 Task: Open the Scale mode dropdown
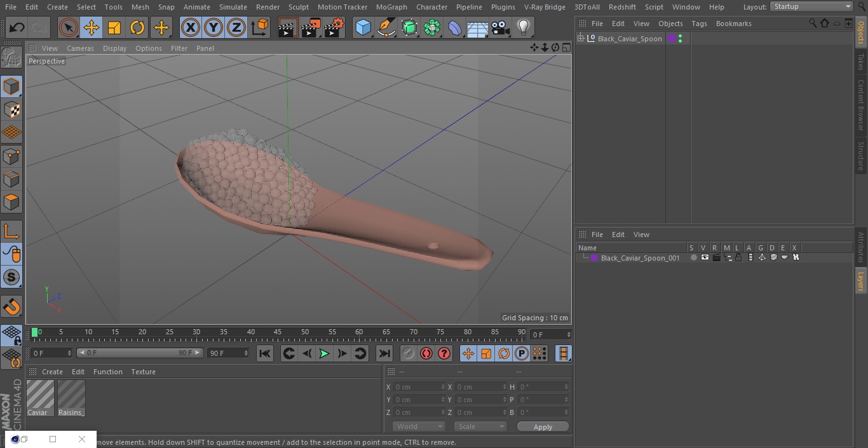(x=480, y=426)
